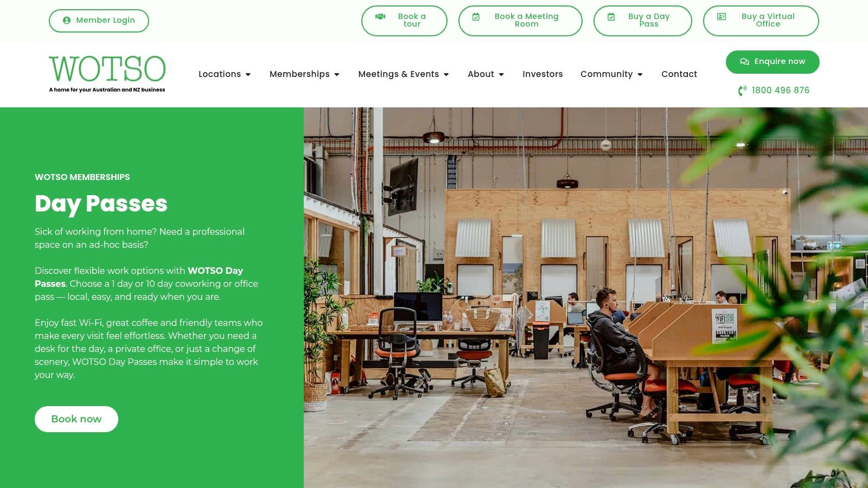Screen dimensions: 868x488
Task: Click the coworking space hero photo
Action: (x=586, y=298)
